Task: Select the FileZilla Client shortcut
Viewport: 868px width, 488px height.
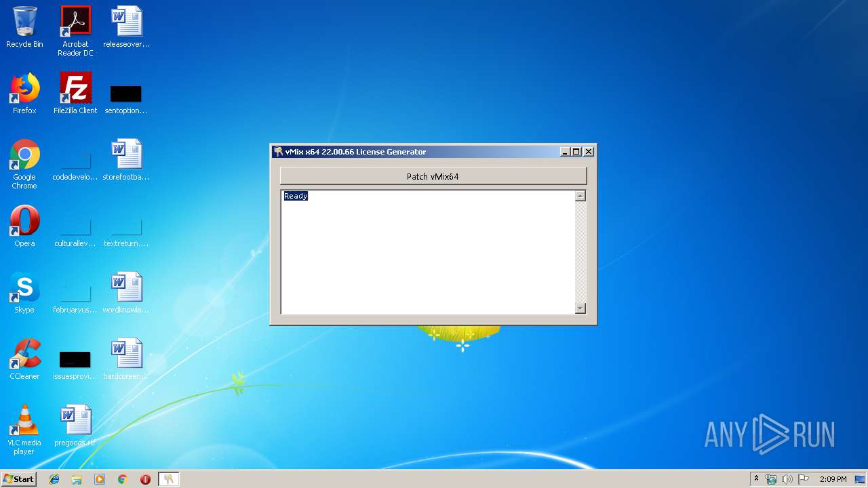Action: [75, 94]
